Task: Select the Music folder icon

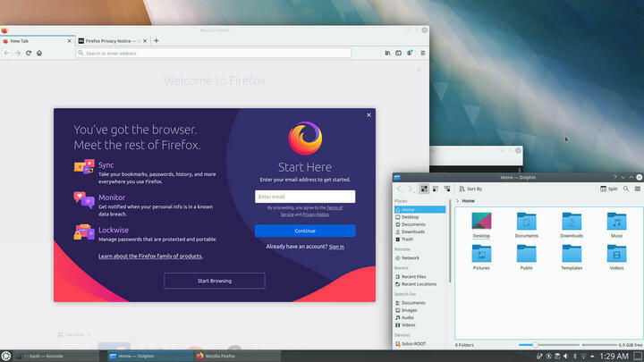Action: point(616,225)
